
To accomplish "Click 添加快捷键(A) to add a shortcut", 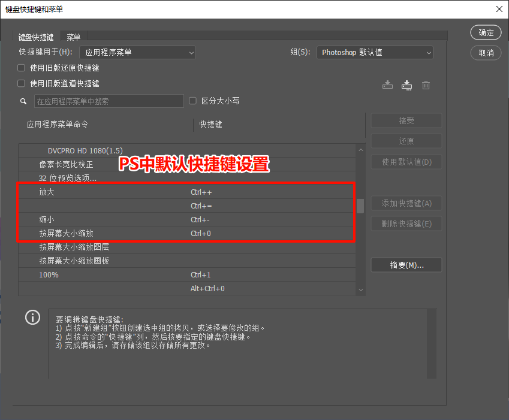I will (x=406, y=203).
